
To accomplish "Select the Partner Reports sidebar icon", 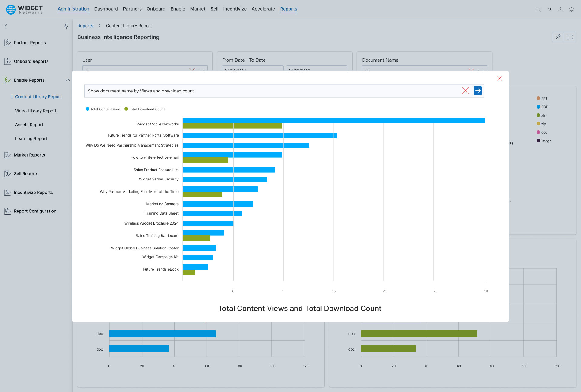I will click(8, 43).
